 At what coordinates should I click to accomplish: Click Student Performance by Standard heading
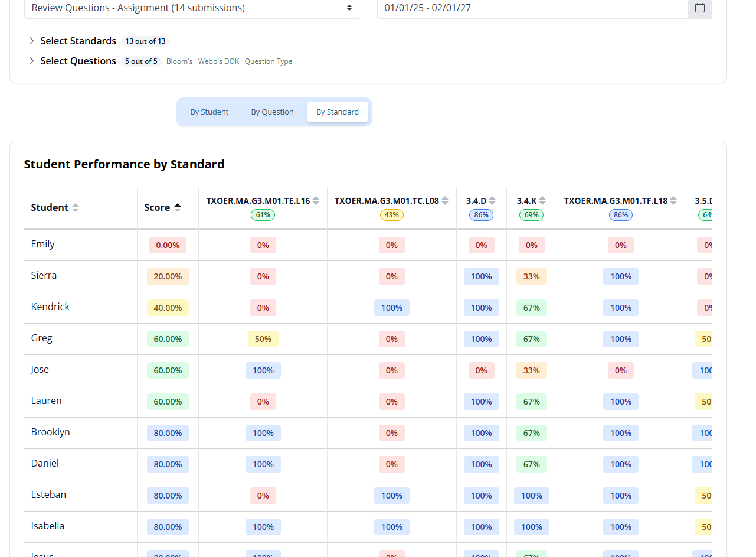click(x=124, y=164)
